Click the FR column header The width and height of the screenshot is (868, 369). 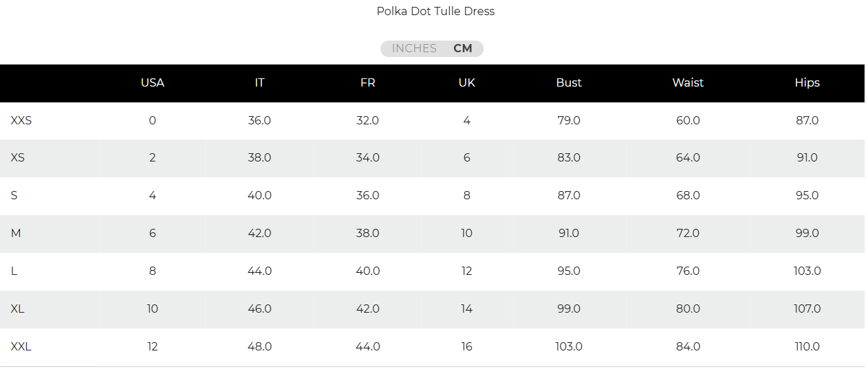[368, 82]
